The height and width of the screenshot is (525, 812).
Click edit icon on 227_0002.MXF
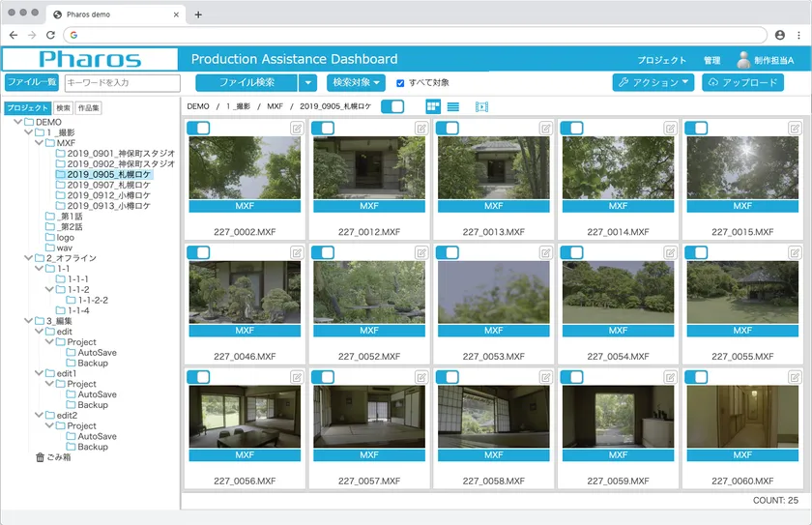point(297,129)
